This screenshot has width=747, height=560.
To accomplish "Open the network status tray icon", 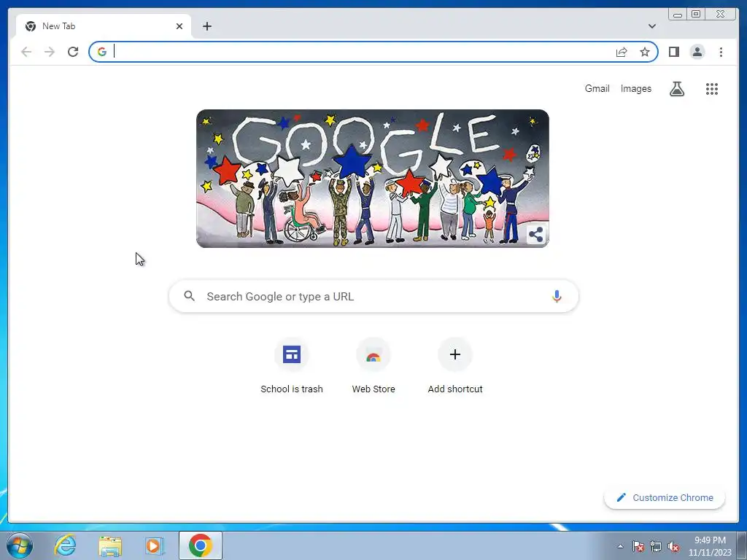I will (x=656, y=546).
